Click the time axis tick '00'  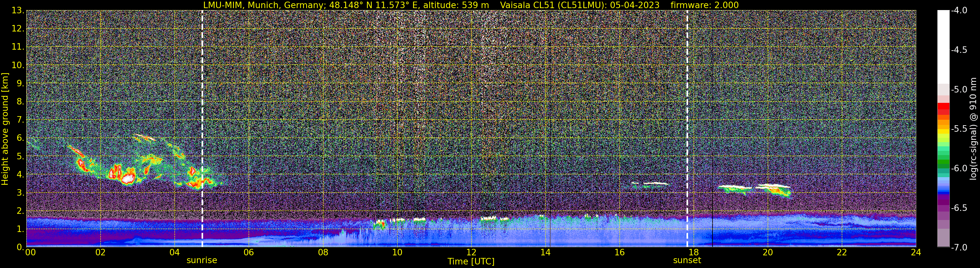pos(31,253)
